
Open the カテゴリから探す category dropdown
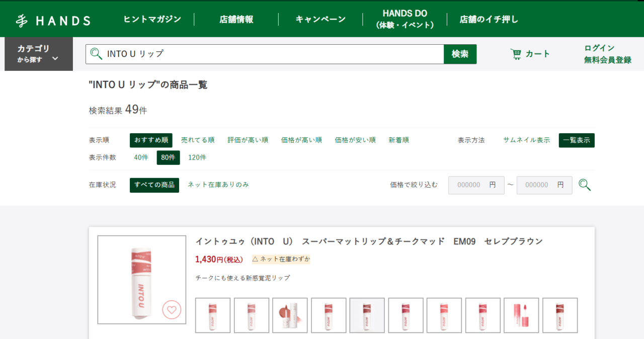coord(39,54)
